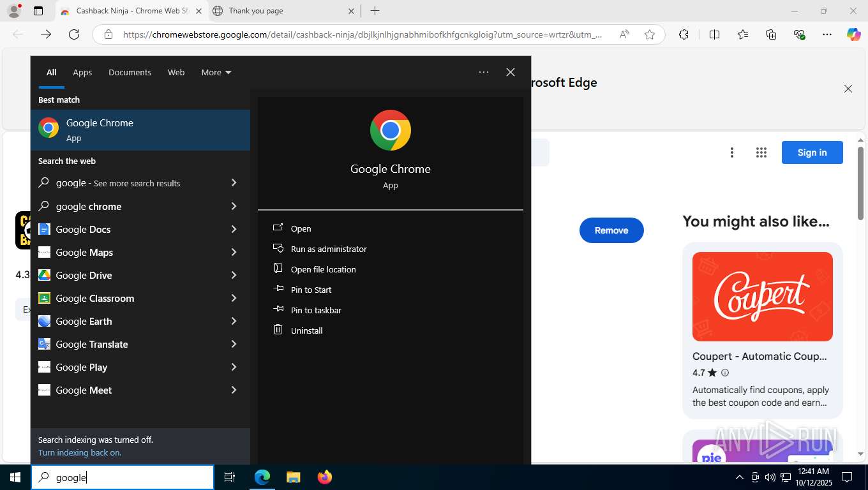Open Task View on the taskbar
868x490 pixels.
click(x=230, y=477)
